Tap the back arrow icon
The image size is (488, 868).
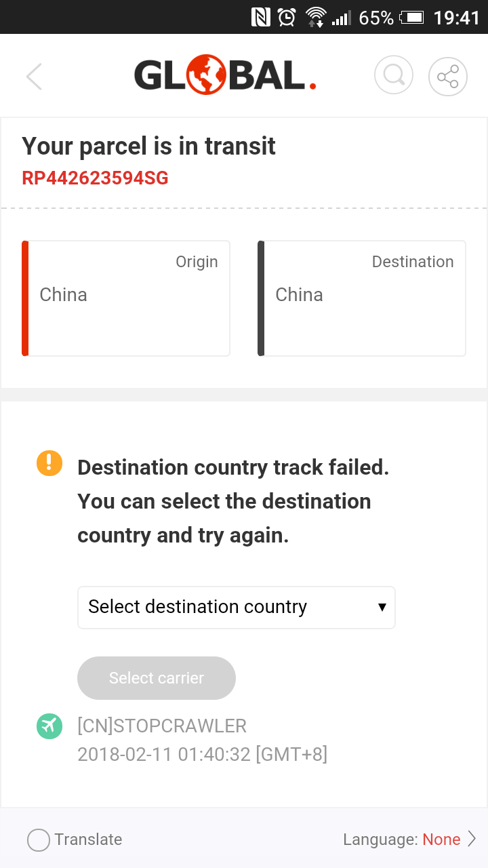coord(34,77)
